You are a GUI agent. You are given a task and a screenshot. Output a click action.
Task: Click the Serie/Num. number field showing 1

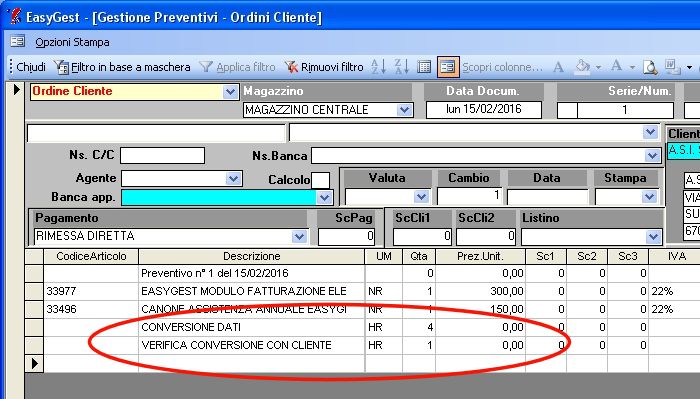coord(625,110)
